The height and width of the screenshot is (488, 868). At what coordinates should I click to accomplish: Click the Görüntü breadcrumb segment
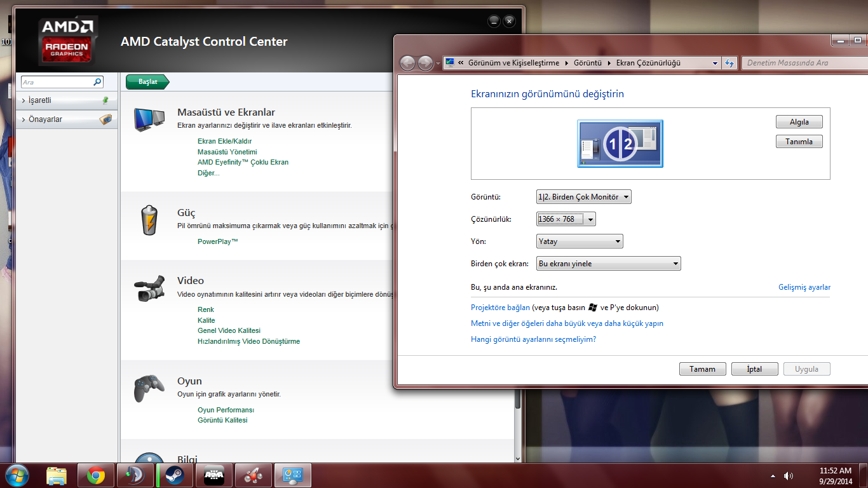click(x=587, y=63)
